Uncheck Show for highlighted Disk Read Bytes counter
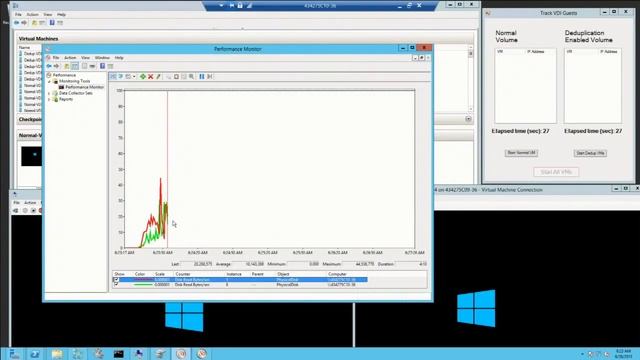Viewport: 640px width, 360px height. point(116,280)
